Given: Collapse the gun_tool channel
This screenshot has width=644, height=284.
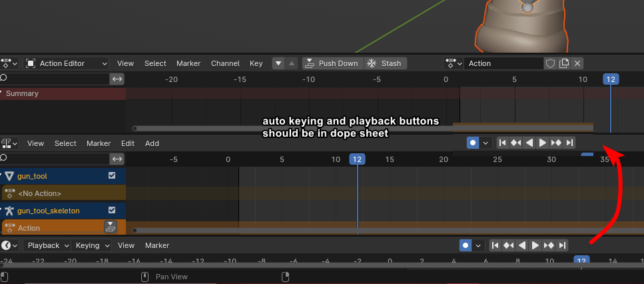Looking at the screenshot, I should point(1,176).
